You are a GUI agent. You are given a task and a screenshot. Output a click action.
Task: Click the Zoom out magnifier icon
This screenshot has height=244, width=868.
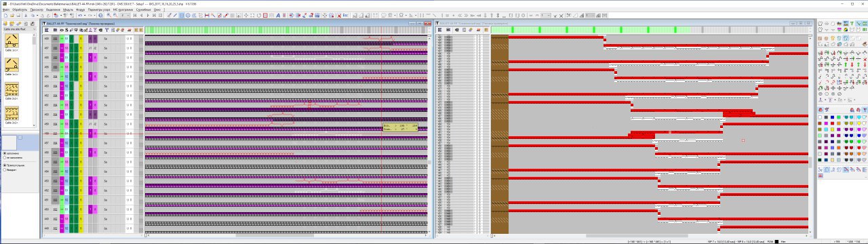click(115, 16)
